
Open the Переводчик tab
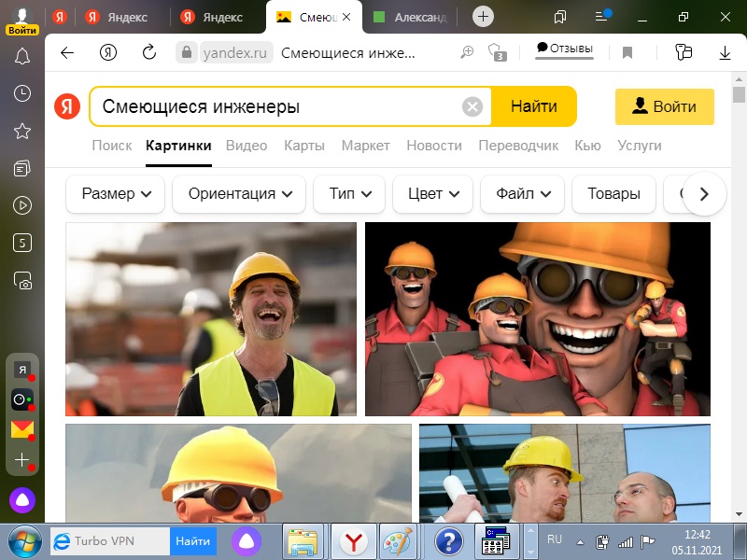tap(518, 146)
